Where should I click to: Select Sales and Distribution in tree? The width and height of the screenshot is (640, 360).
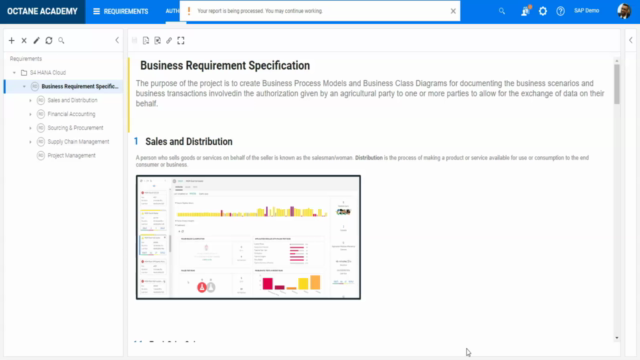coord(73,100)
